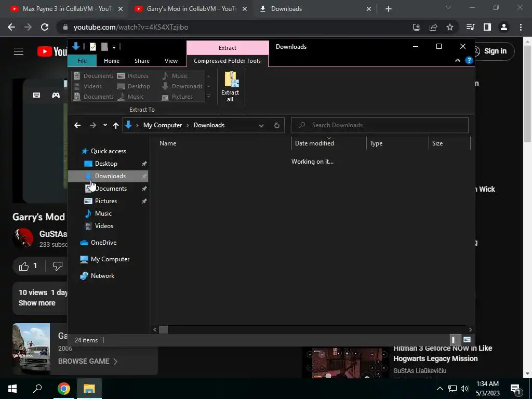Click the horizontal scrollbar thumb in file list
Viewport: 532px width, 399px height.
[x=164, y=329]
